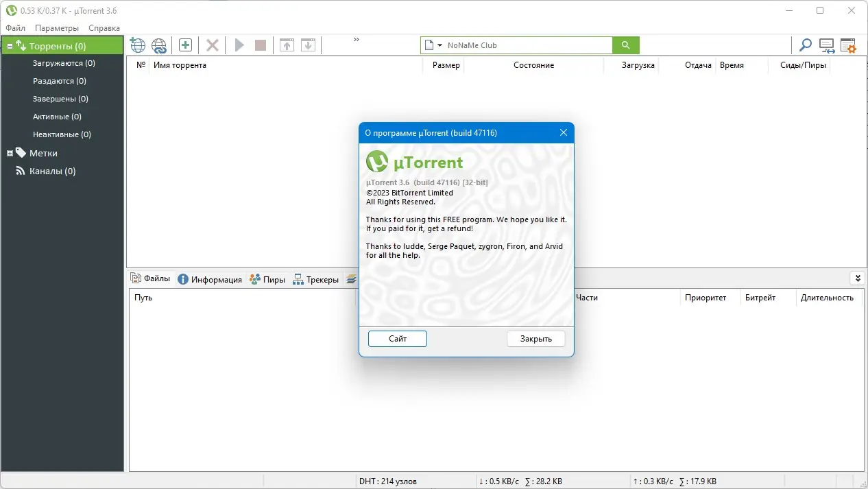The width and height of the screenshot is (868, 489).
Task: Select Неактивные (0) category
Action: 62,134
